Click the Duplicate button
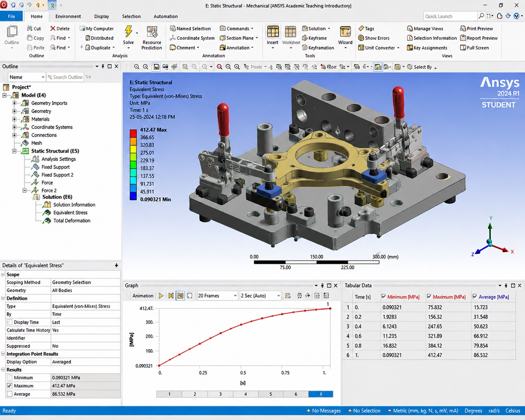The image size is (525, 420). point(100,48)
